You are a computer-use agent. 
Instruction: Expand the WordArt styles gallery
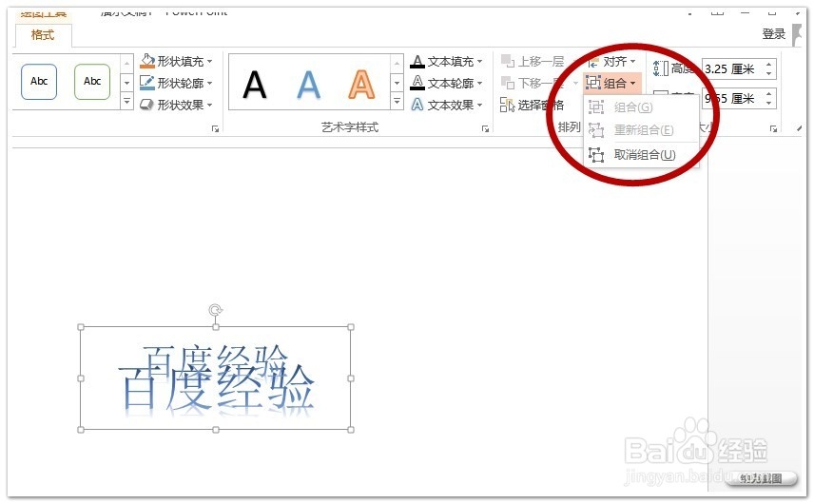pos(397,101)
